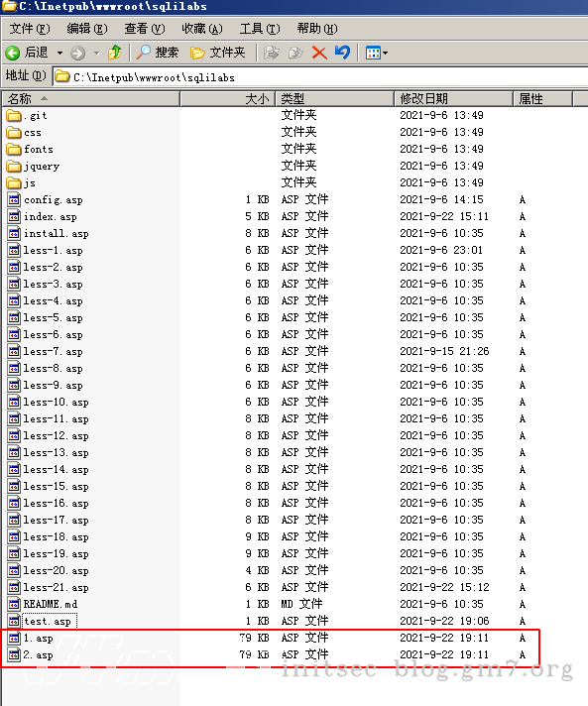Select the .git folder icon
Viewport: 588px width, 706px height.
click(x=14, y=116)
